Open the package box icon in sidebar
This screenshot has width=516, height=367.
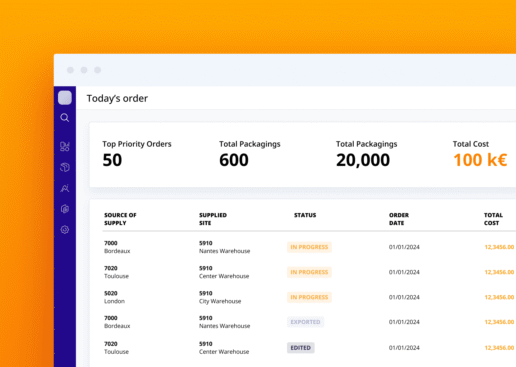click(65, 167)
